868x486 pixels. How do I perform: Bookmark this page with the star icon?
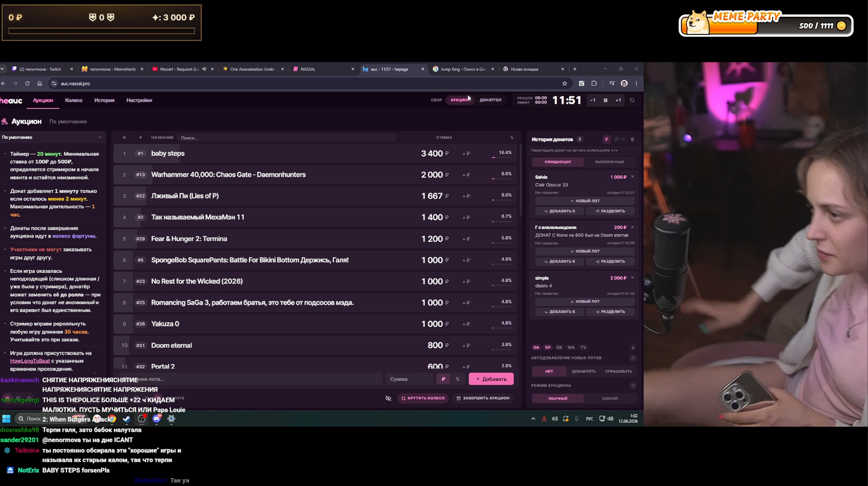coord(565,83)
